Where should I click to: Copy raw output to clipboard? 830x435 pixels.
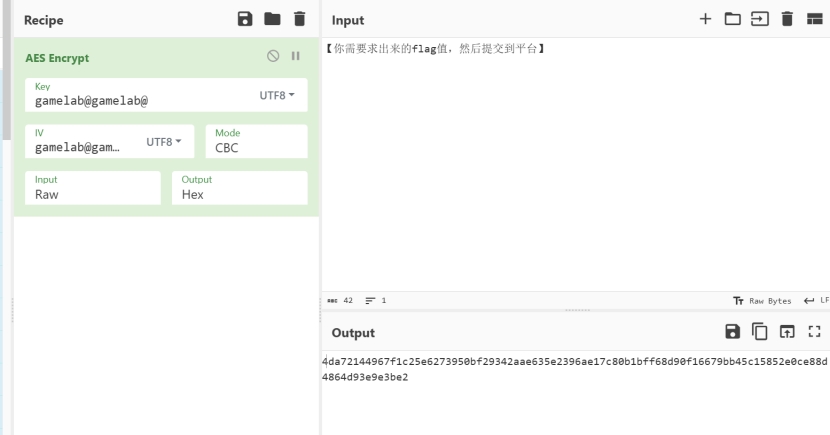[759, 332]
